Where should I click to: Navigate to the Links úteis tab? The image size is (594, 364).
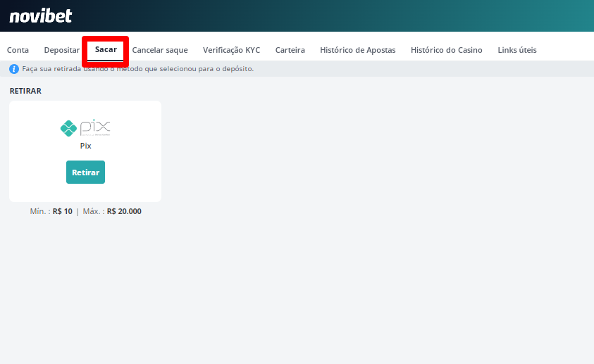click(516, 50)
